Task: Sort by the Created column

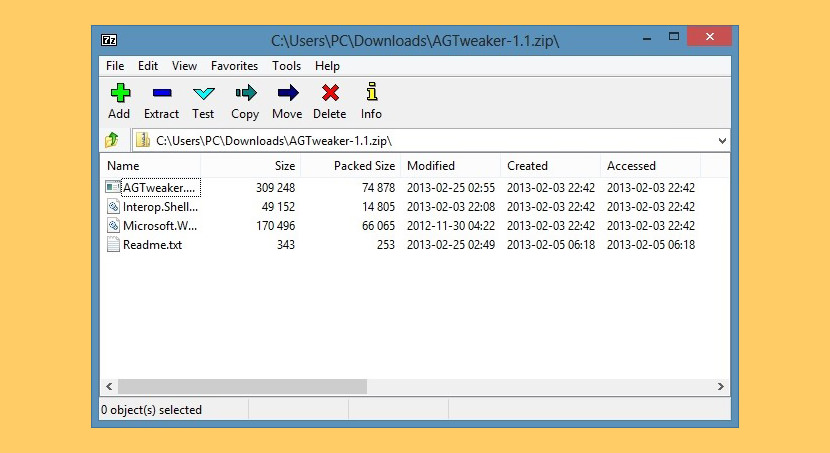Action: [551, 166]
